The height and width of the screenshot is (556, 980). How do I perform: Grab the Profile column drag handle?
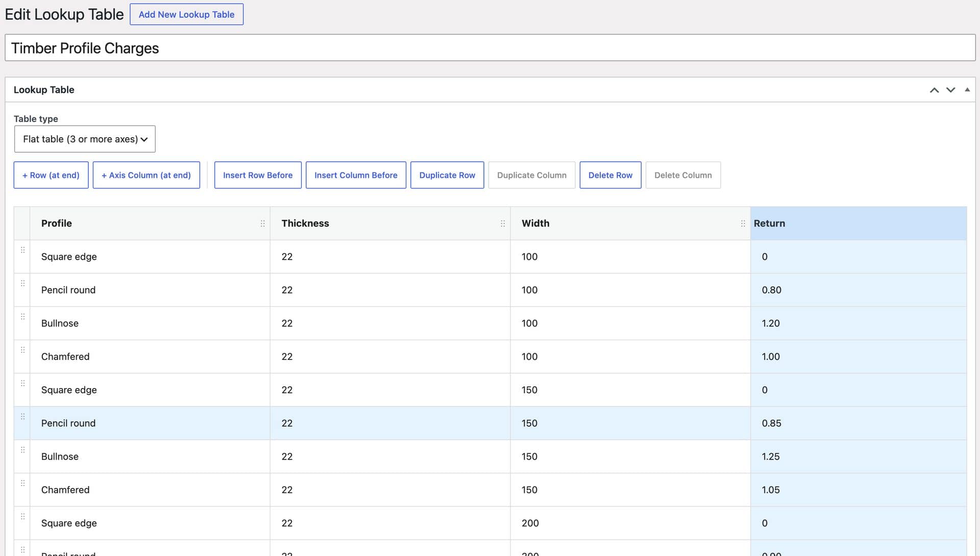point(262,224)
